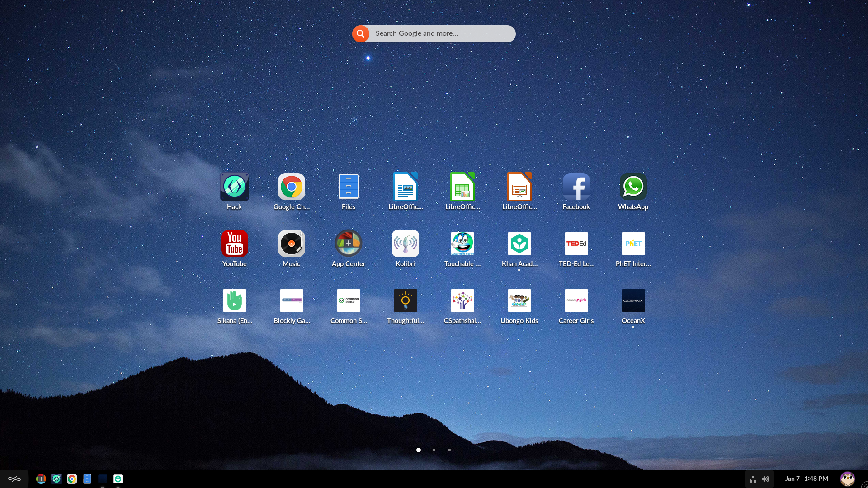868x488 pixels.
Task: Open the YouTube app
Action: pyautogui.click(x=234, y=244)
